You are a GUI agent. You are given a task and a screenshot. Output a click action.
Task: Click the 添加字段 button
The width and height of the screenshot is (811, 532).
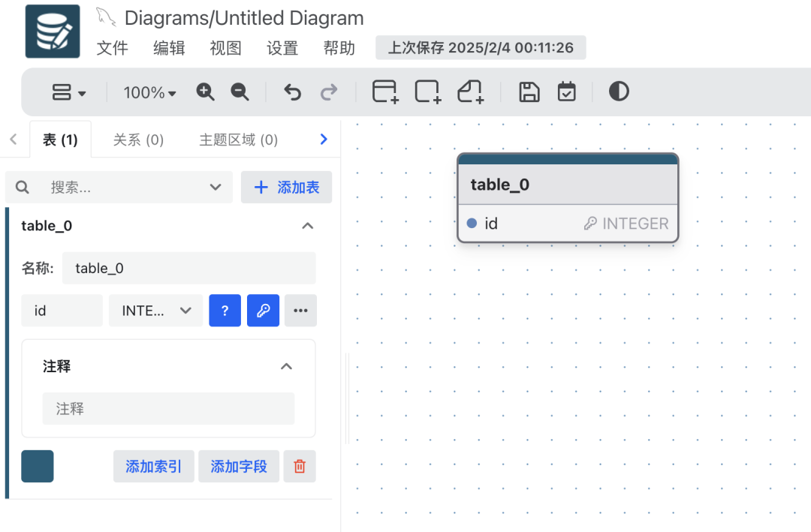pyautogui.click(x=239, y=466)
